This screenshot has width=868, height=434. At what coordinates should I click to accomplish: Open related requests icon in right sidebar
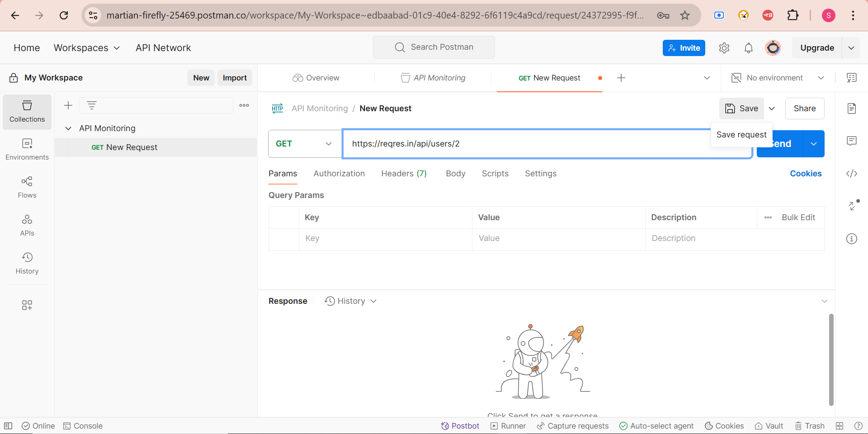click(853, 205)
